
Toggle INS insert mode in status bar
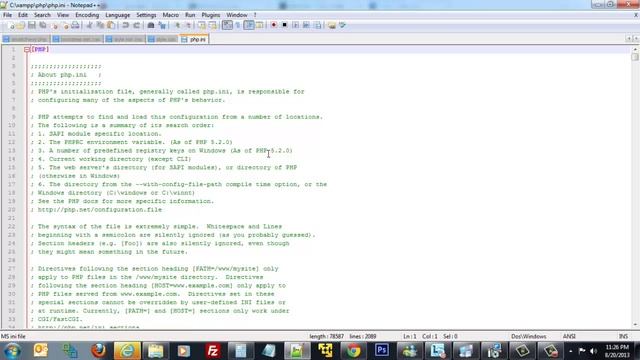tap(623, 336)
